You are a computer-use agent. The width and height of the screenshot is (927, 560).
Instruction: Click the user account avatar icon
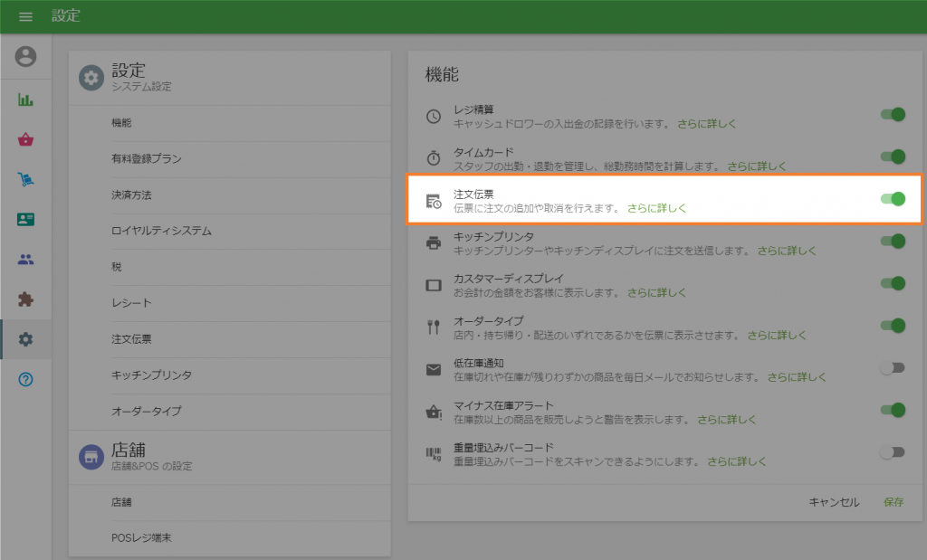pyautogui.click(x=26, y=57)
